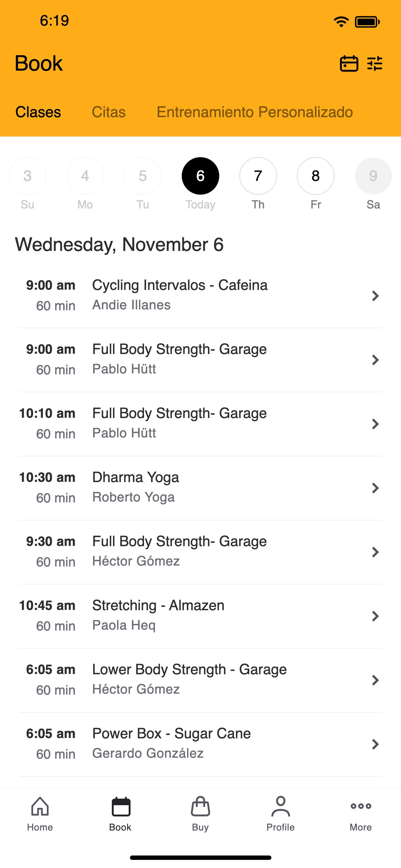The height and width of the screenshot is (868, 401).
Task: Tap the Book calendar icon in bottom bar
Action: (121, 806)
